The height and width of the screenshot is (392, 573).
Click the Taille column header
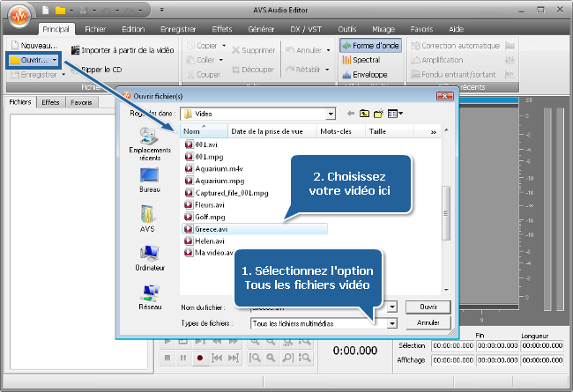(389, 131)
